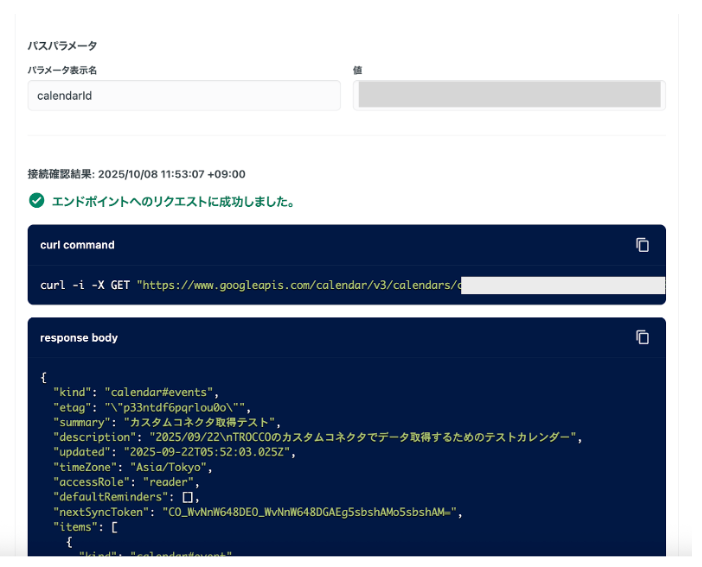
Task: Click the エンドポイントへのリクエストに成功しました message
Action: (172, 202)
